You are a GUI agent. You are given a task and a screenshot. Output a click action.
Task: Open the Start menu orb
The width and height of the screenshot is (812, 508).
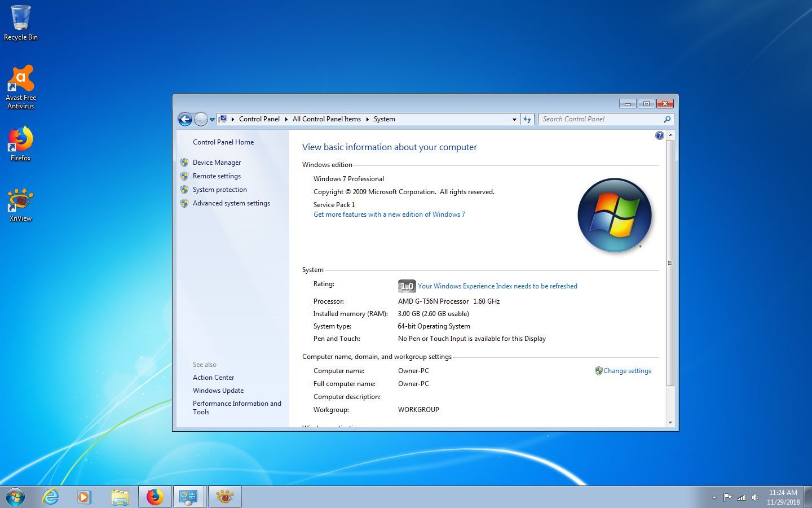click(x=15, y=497)
